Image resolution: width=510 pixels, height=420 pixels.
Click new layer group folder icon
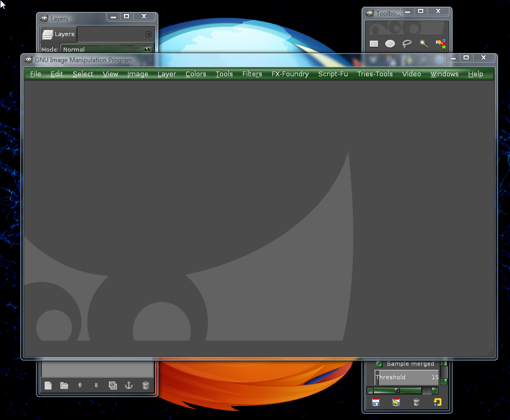[x=64, y=386]
